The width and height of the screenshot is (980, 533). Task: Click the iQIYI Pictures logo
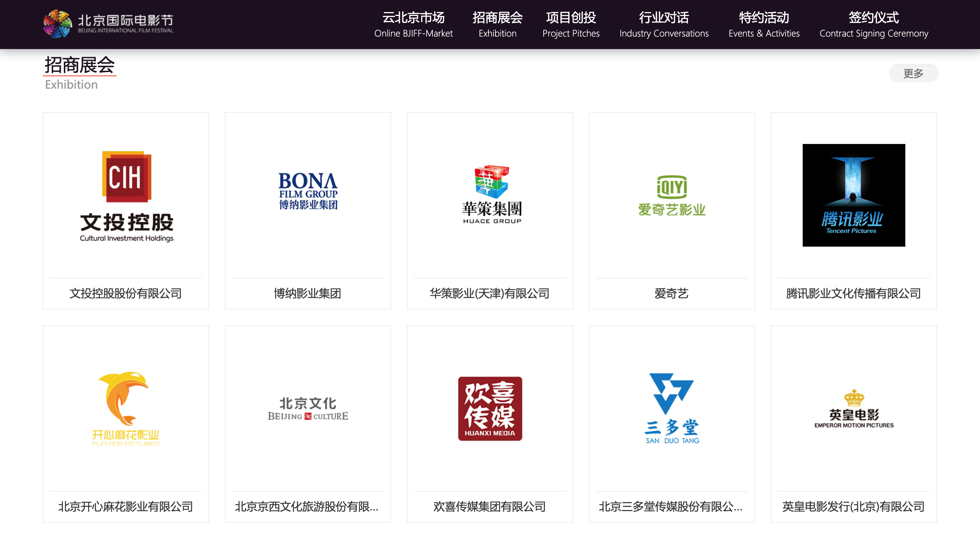(672, 196)
